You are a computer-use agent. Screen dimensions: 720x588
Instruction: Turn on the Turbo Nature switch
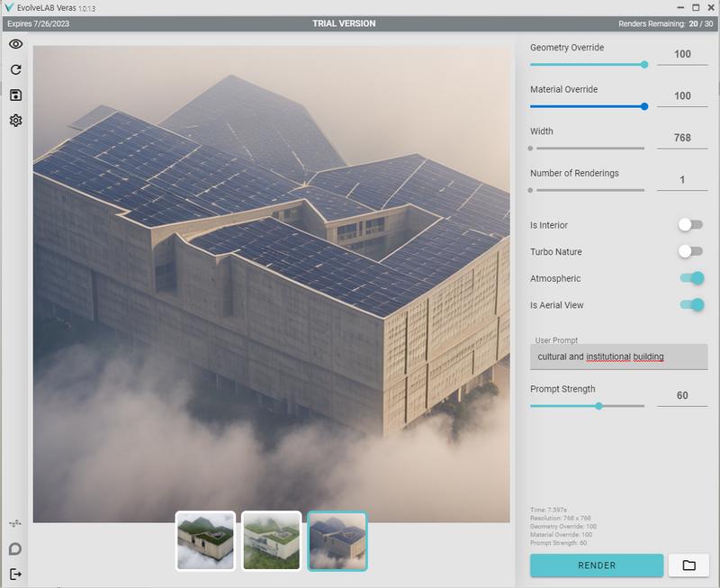(690, 251)
